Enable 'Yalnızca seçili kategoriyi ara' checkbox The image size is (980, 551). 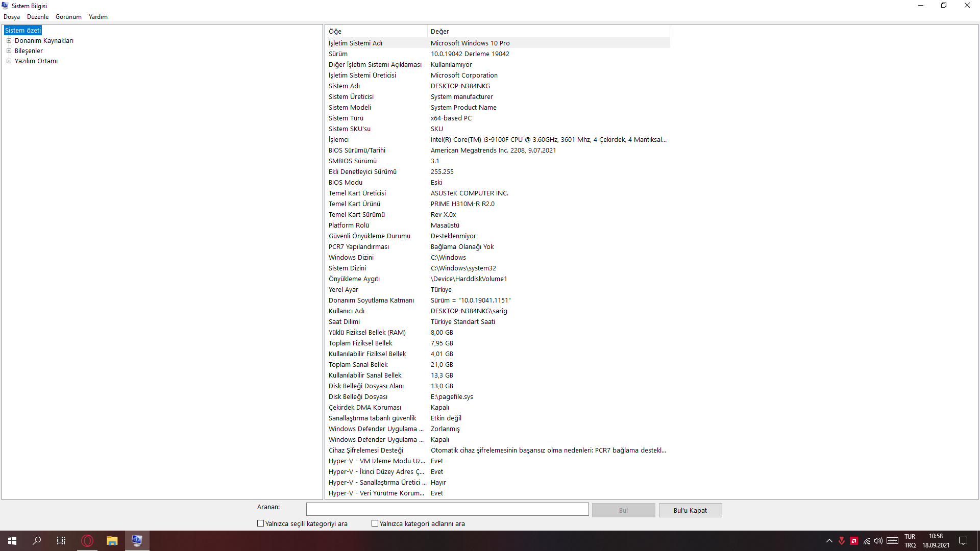point(261,523)
